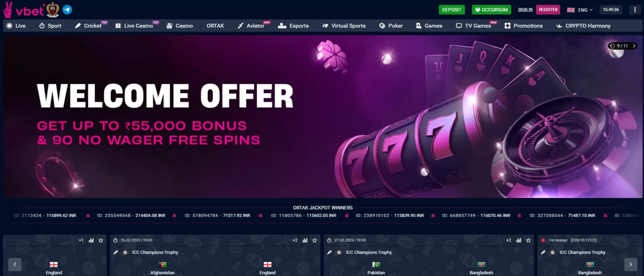The image size is (644, 276).
Task: Open the Telegram channel icon
Action: coord(67,10)
